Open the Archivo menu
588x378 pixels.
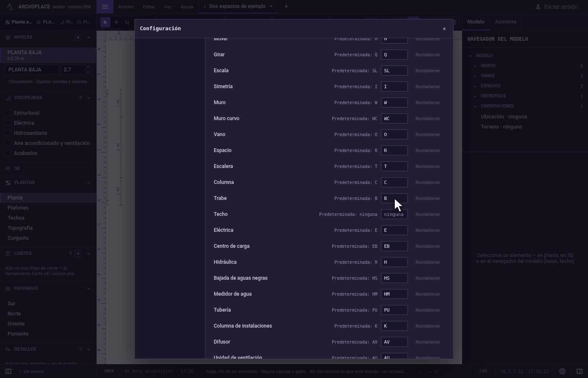[x=126, y=7]
